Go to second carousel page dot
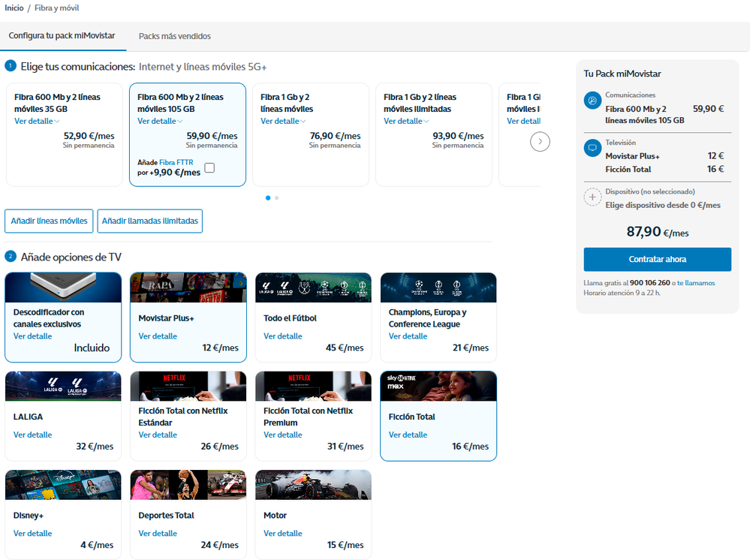The width and height of the screenshot is (750, 560). tap(276, 198)
